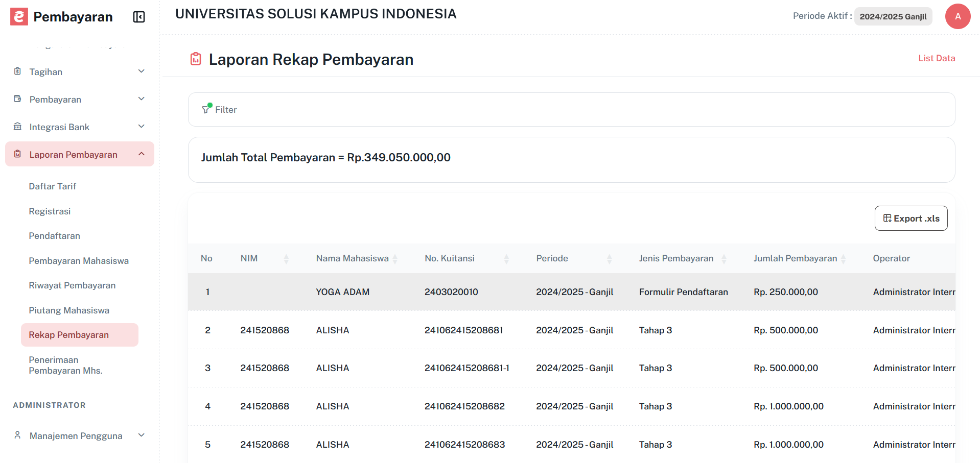Open Pendaftaran report
The image size is (980, 463).
coord(54,236)
